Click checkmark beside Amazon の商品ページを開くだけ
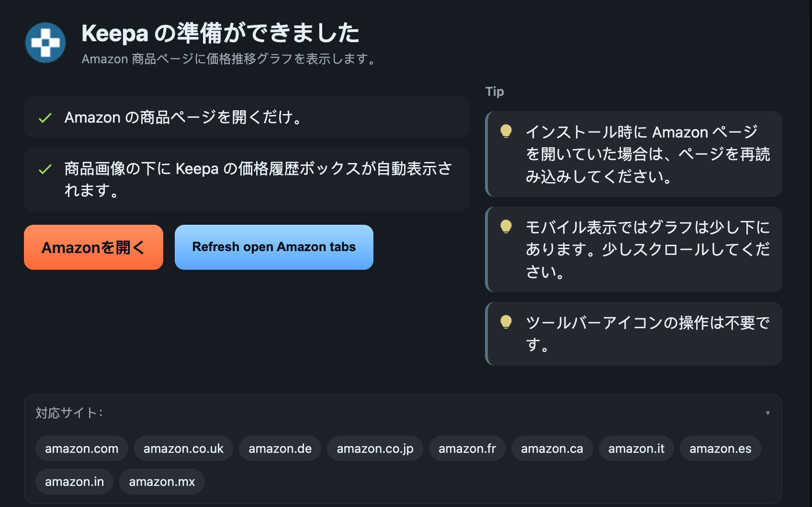 [45, 118]
